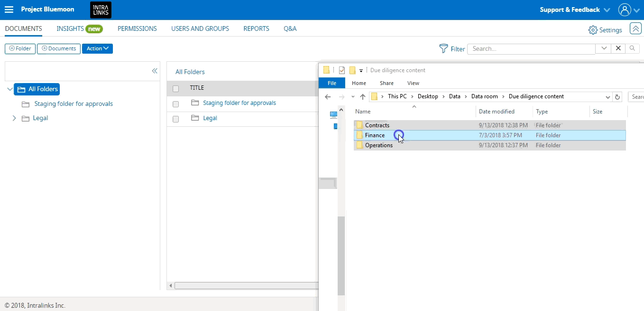
Task: Click the search magnifier icon
Action: [632, 48]
